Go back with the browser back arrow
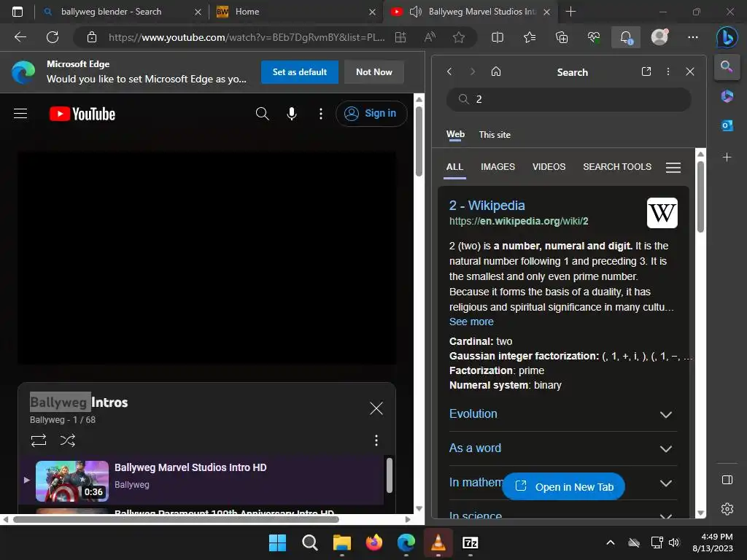747x560 pixels. coord(20,37)
